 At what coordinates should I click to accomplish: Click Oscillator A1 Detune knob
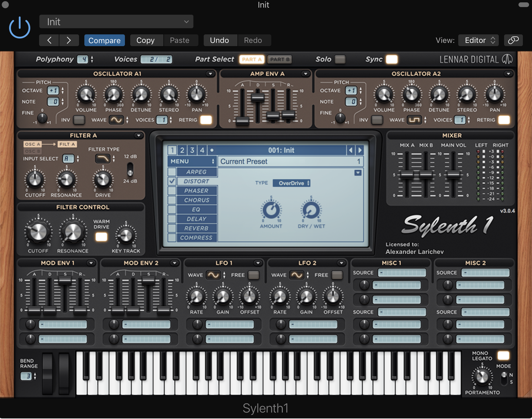tap(141, 95)
